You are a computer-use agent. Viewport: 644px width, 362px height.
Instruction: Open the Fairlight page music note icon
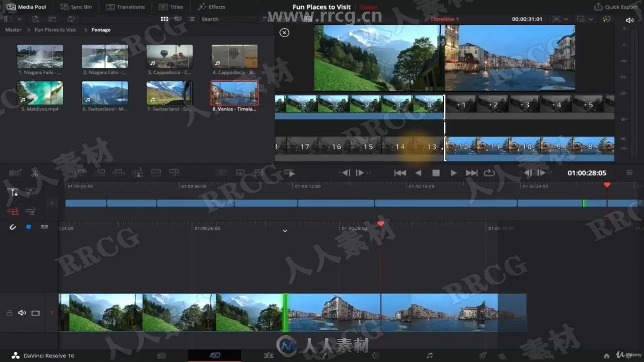click(429, 355)
